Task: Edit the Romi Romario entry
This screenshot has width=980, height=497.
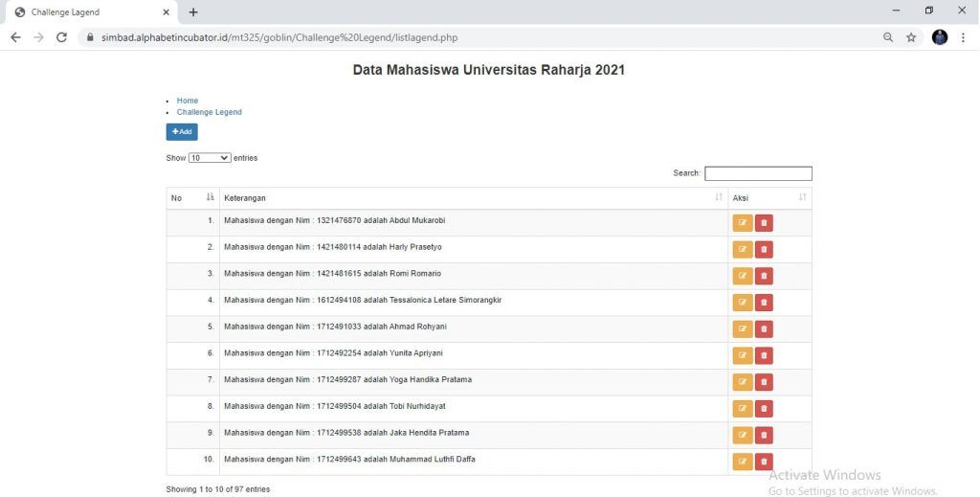Action: pos(742,276)
